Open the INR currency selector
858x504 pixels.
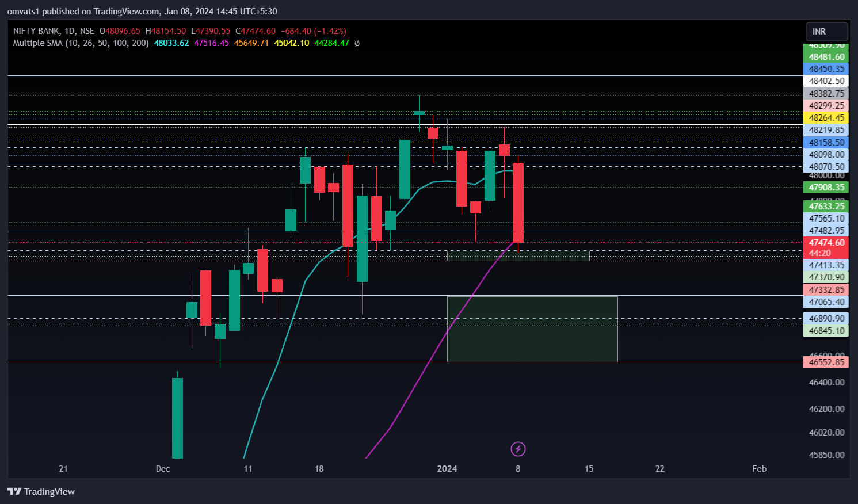[x=827, y=32]
